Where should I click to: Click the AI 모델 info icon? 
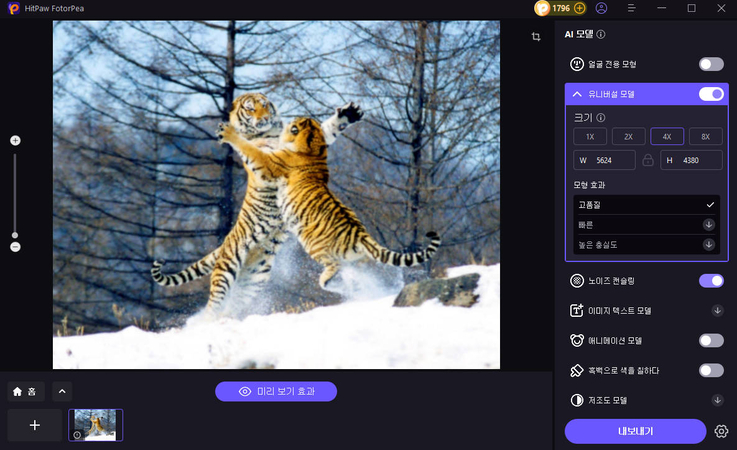click(x=601, y=34)
